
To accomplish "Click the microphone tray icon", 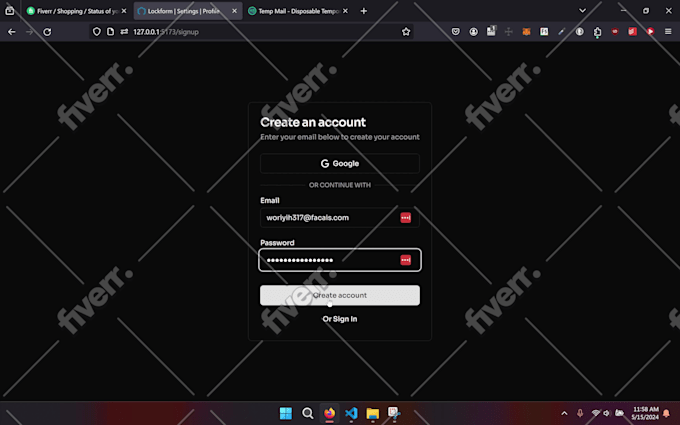I will pos(580,413).
